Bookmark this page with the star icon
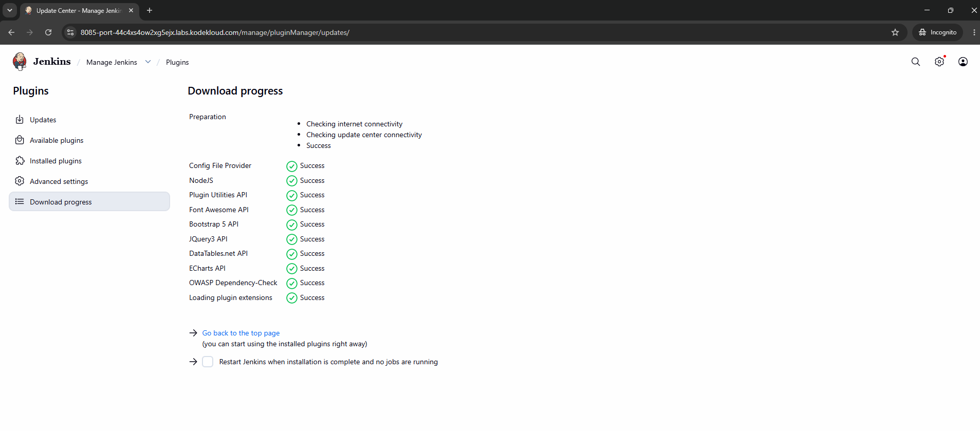The image size is (980, 431). [895, 32]
